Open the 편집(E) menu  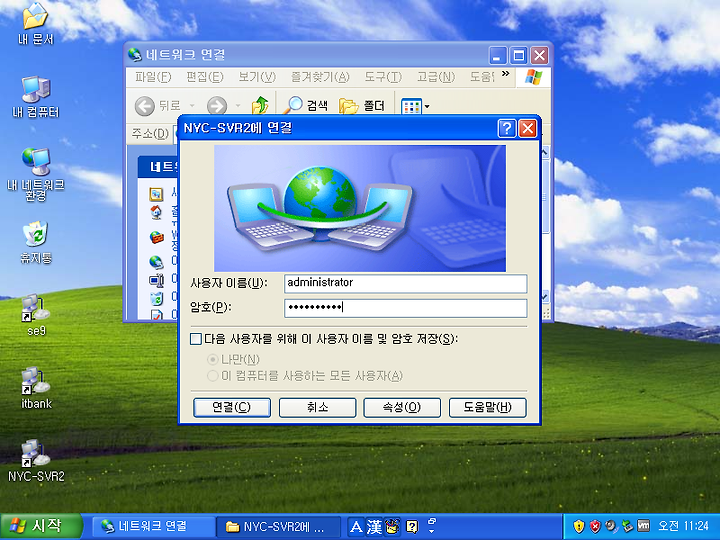(x=204, y=77)
